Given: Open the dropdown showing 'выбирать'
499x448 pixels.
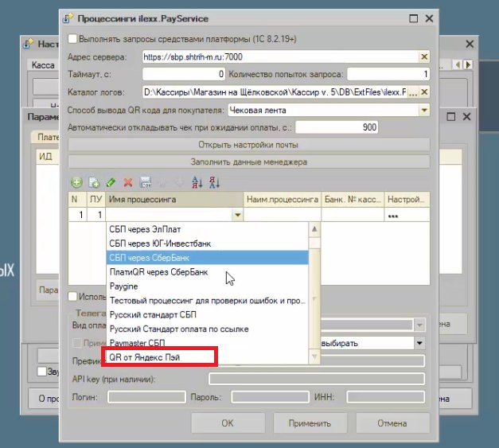Looking at the screenshot, I should point(419,343).
